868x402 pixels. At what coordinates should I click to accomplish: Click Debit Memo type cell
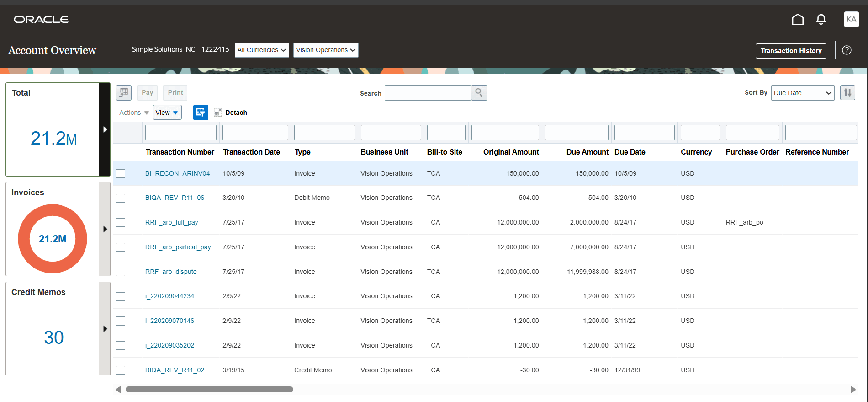tap(312, 198)
